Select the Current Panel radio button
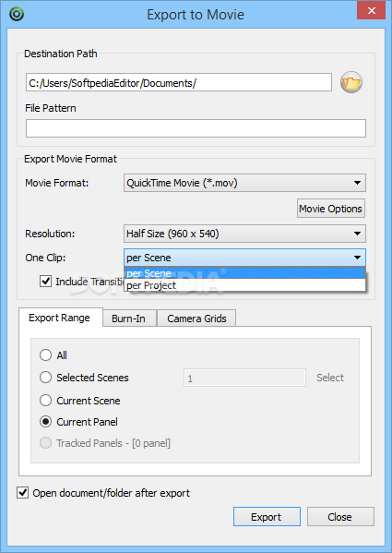392x553 pixels. tap(45, 422)
